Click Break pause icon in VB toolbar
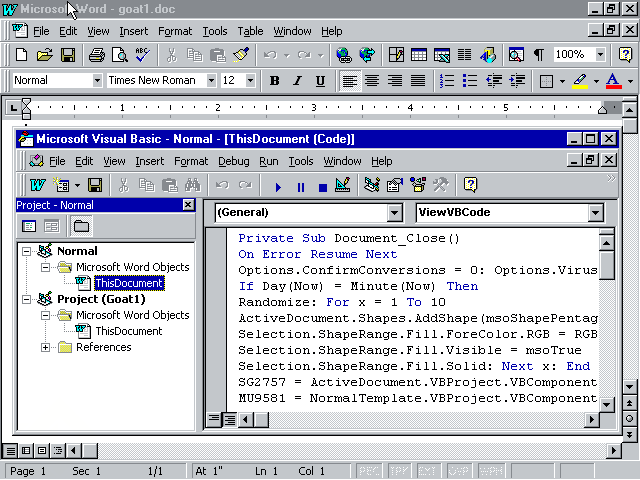Screen dimensions: 640x480 301,187
